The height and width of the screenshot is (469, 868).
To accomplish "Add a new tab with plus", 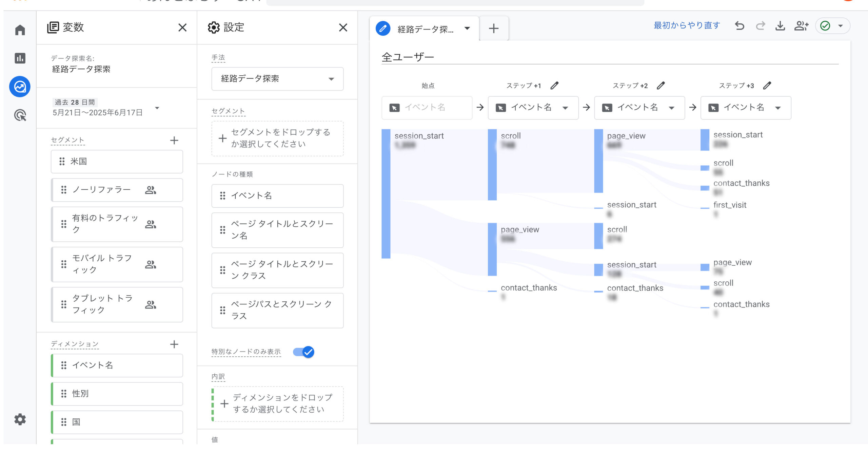I will tap(494, 29).
